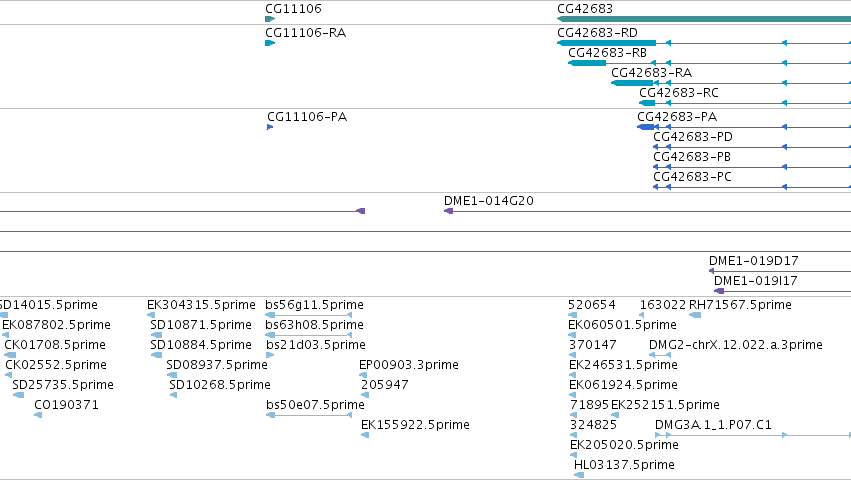Viewport: 851px width, 480px height.
Task: Click the CG42683 gene bar
Action: [x=704, y=19]
